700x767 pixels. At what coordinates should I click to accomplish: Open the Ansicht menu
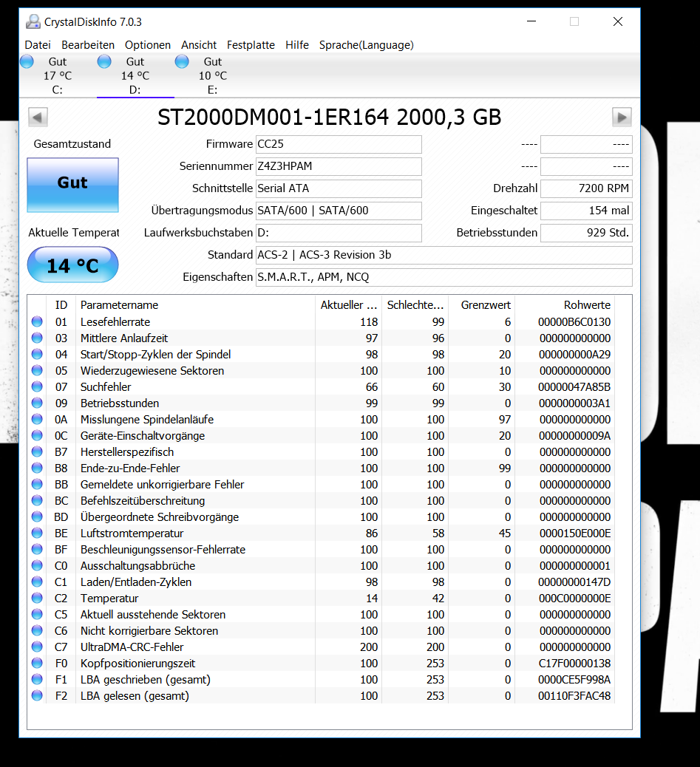199,45
